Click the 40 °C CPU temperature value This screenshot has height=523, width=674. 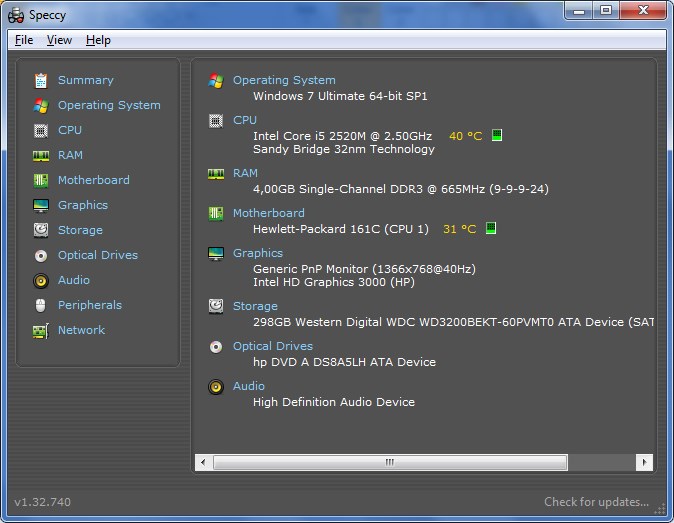466,136
